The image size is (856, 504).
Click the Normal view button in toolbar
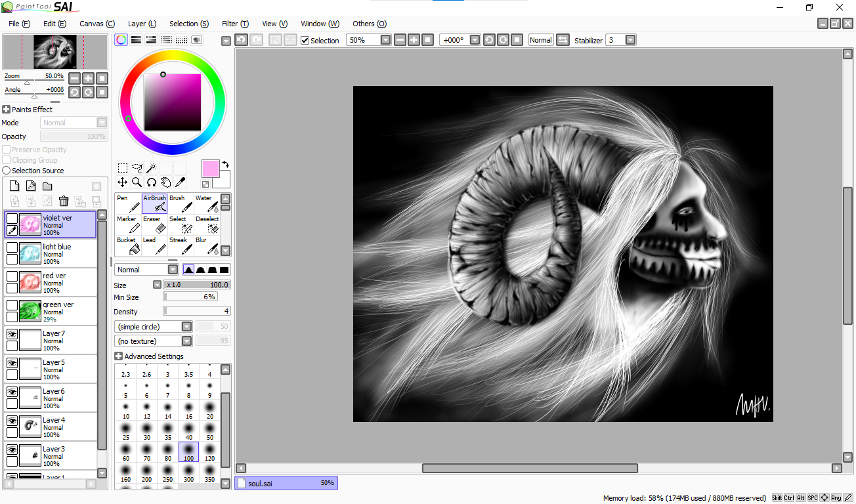point(541,40)
